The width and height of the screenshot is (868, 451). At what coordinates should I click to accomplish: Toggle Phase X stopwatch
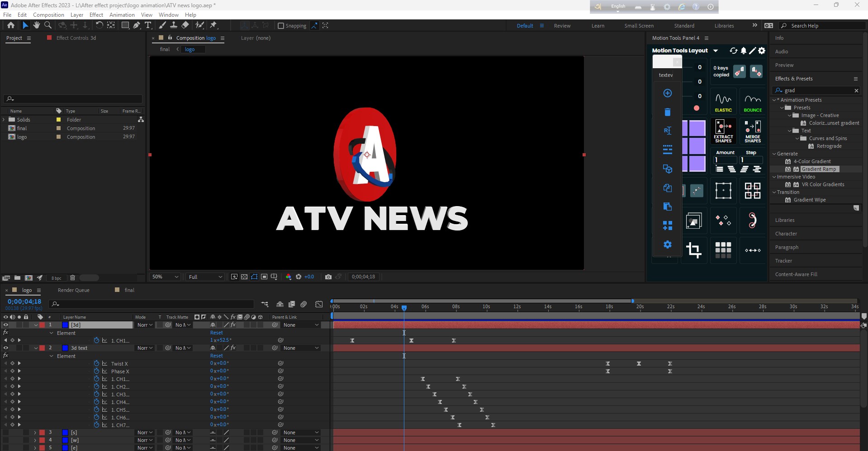[96, 371]
